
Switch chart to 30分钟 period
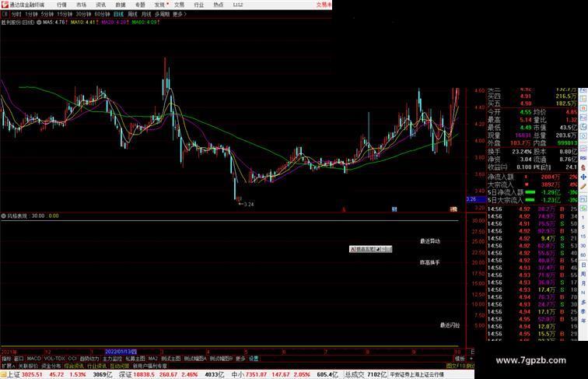[84, 14]
